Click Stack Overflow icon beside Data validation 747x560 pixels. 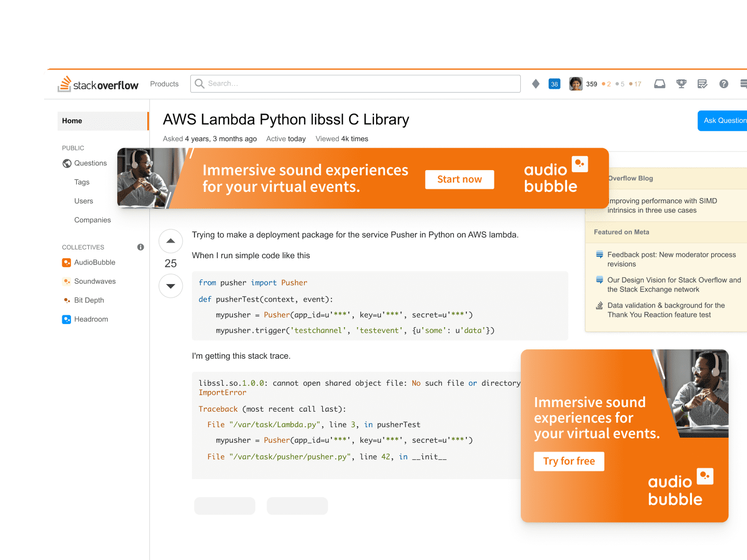[599, 305]
